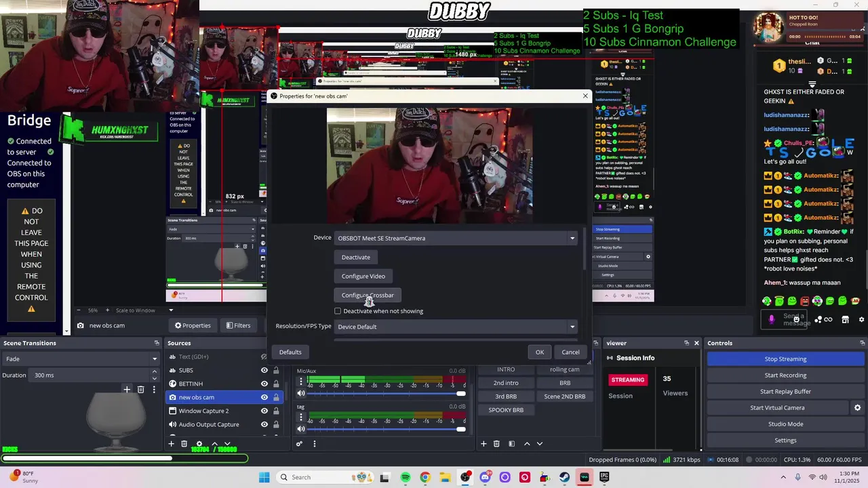The height and width of the screenshot is (488, 868).
Task: Confirm properties dialog with OK
Action: point(540,352)
